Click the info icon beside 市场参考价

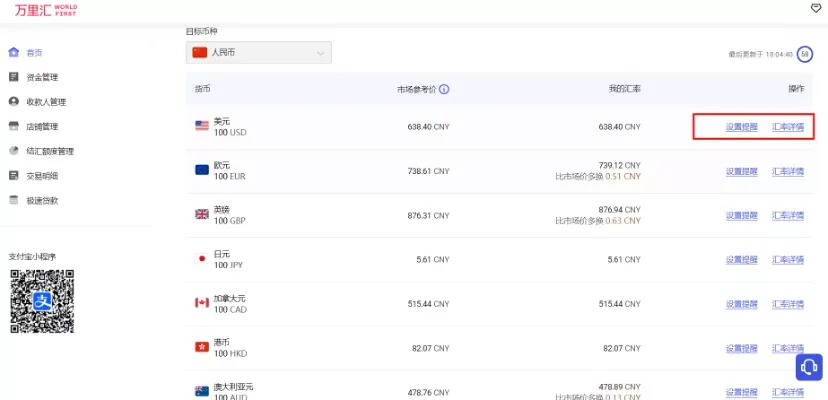click(444, 89)
